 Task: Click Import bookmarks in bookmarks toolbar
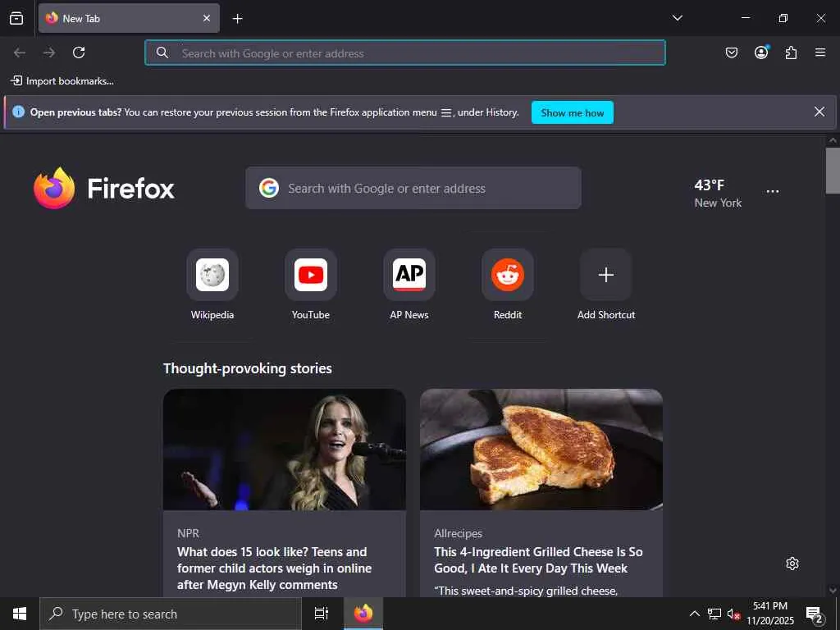tap(62, 81)
